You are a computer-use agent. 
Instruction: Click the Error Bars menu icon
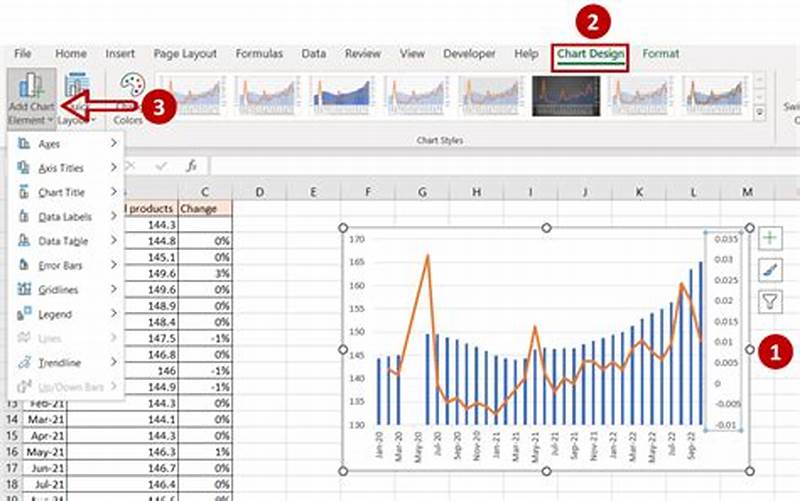click(x=24, y=265)
